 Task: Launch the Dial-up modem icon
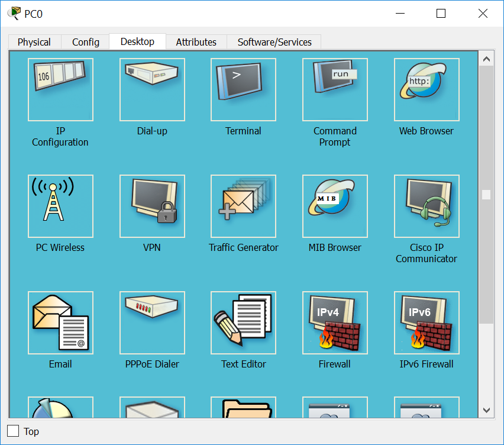coord(152,89)
